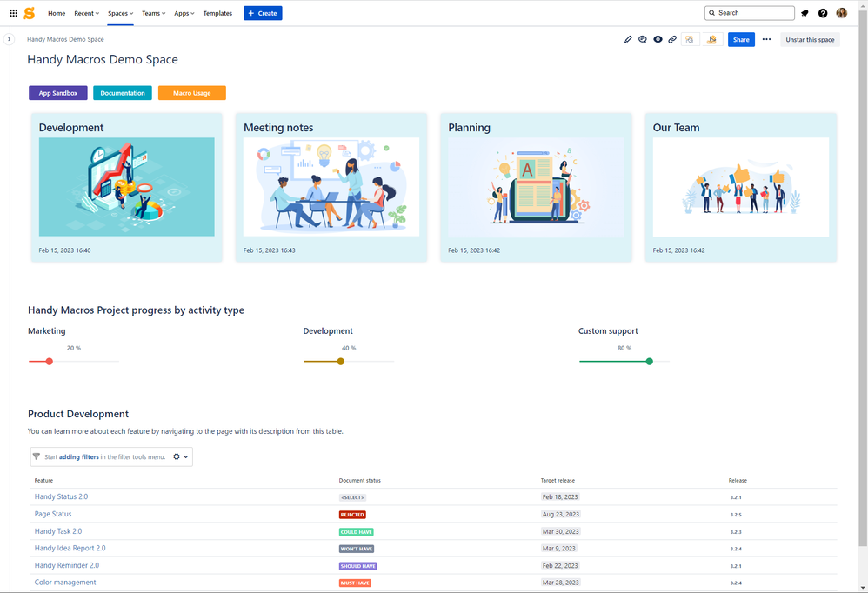This screenshot has width=868, height=593.
Task: Open inline comments icon
Action: click(x=642, y=39)
